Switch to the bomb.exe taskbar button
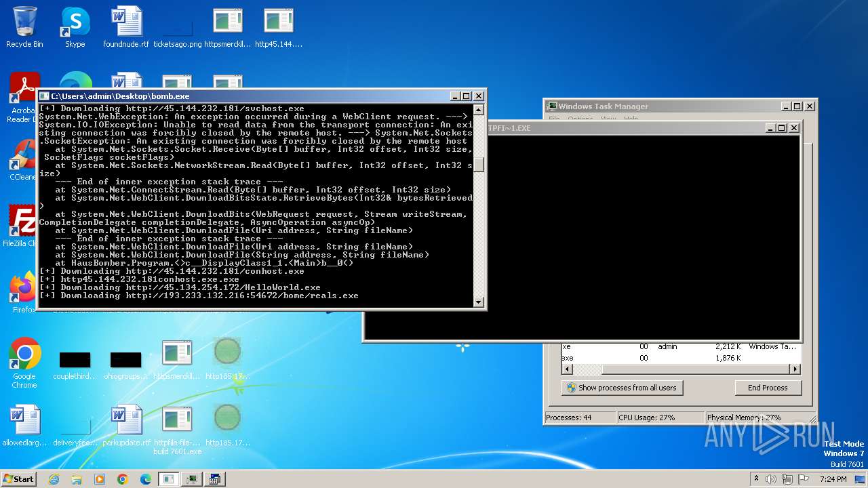The image size is (868, 488). pyautogui.click(x=169, y=479)
